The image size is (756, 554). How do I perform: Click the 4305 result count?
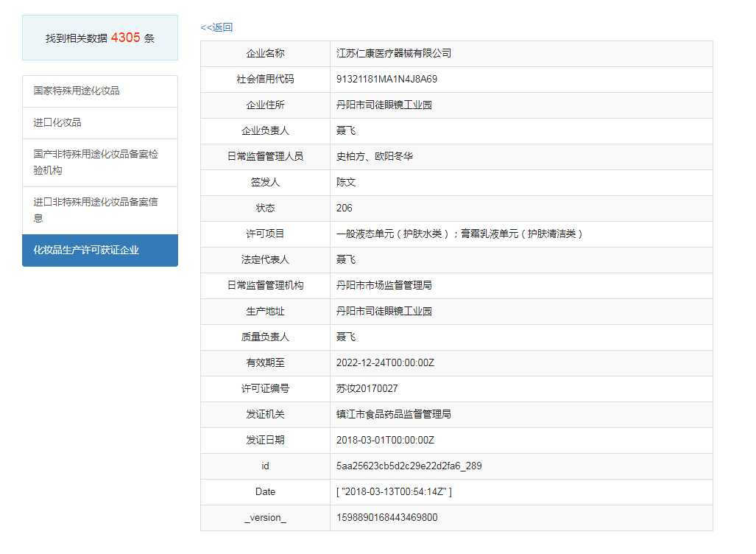pos(125,38)
